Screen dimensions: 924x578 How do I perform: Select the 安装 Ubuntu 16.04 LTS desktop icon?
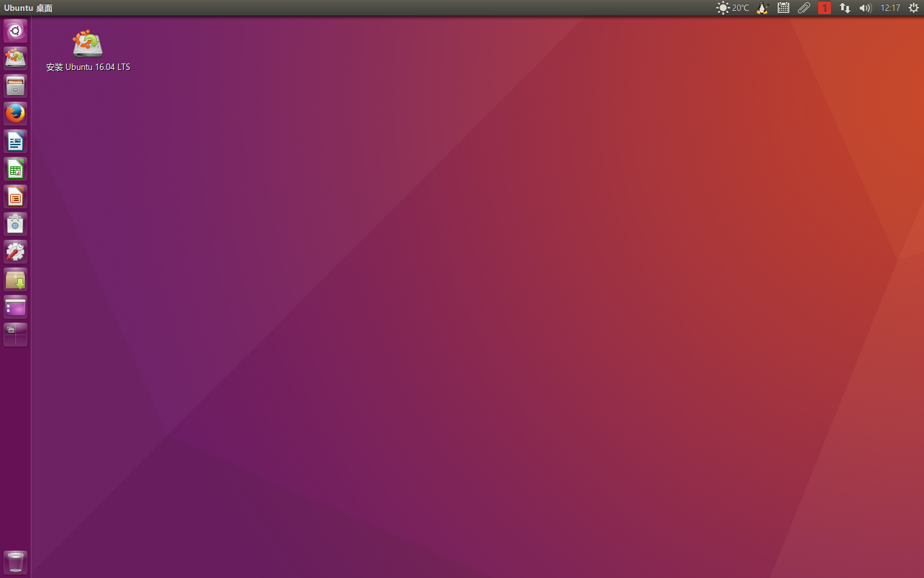pos(88,51)
